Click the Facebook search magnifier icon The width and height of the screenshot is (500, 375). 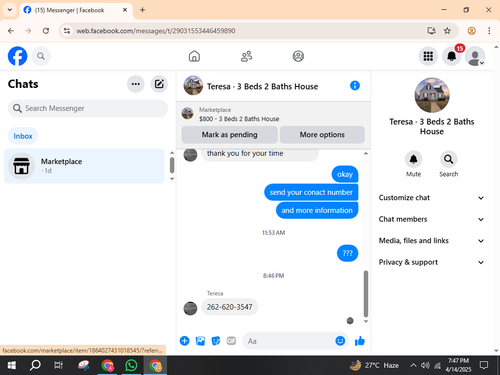pos(41,56)
